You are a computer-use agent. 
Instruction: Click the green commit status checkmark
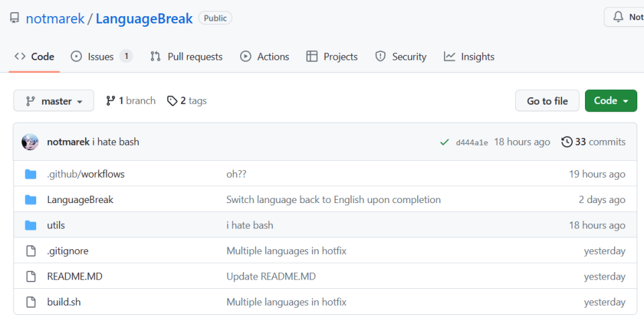[x=444, y=142]
